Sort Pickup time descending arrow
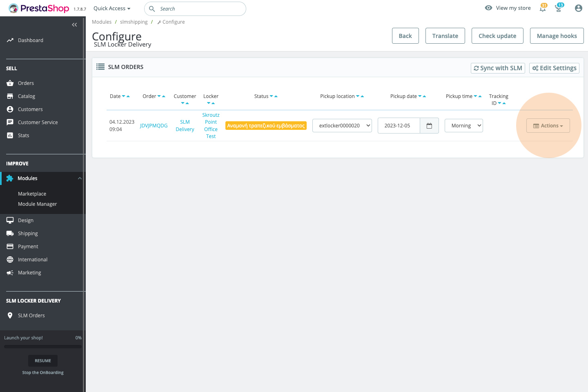 pos(475,96)
